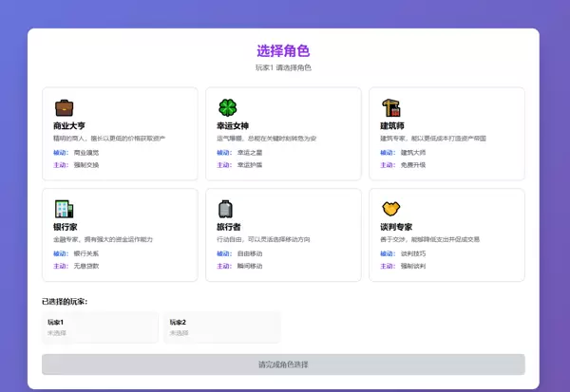Select the 银行家 character title

tap(66, 227)
